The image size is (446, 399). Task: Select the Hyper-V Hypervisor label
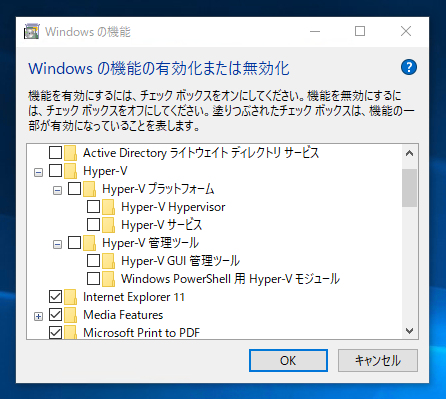(173, 207)
